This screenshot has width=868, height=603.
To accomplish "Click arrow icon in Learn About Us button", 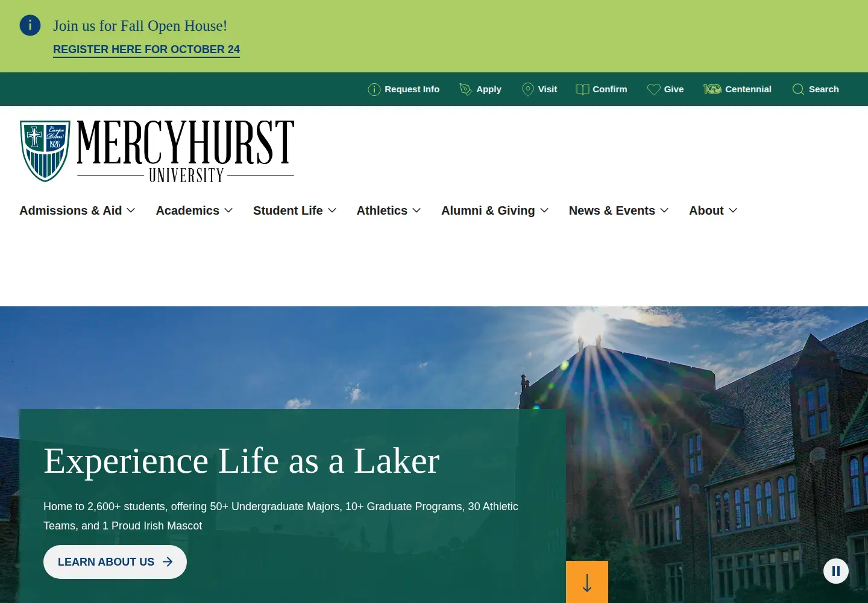I will pos(168,562).
